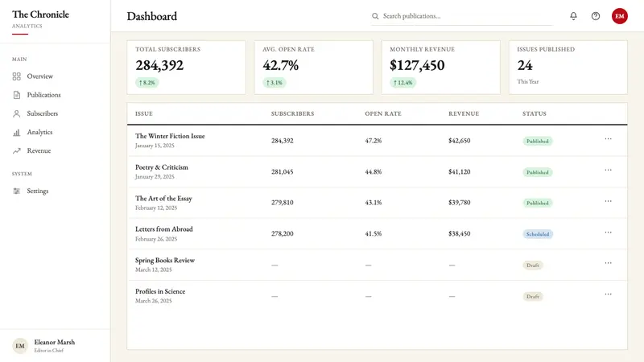Click the Revenue trend arrow icon
Viewport: 644px width, 362px height.
pos(16,150)
